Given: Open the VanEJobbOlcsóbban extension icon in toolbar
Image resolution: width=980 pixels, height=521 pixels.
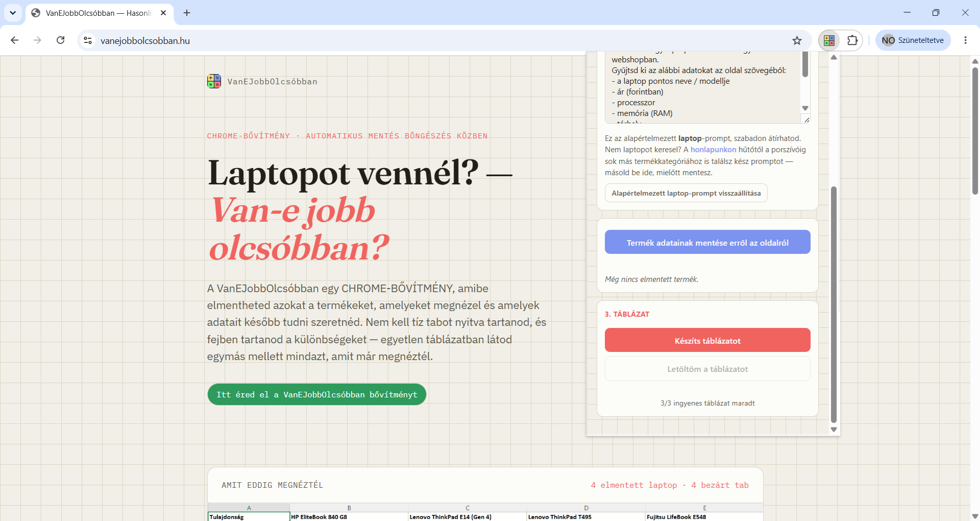Looking at the screenshot, I should coord(829,40).
